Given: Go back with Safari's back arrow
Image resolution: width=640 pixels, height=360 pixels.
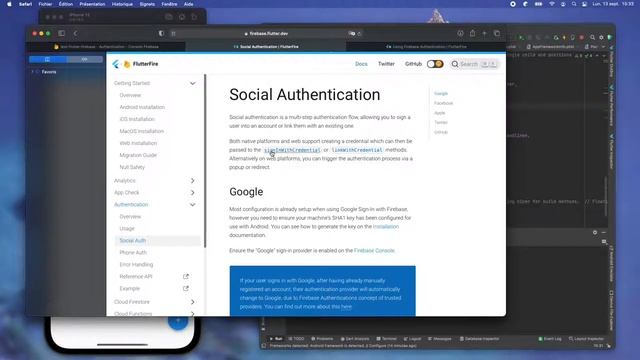Looking at the screenshot, I should coord(76,33).
